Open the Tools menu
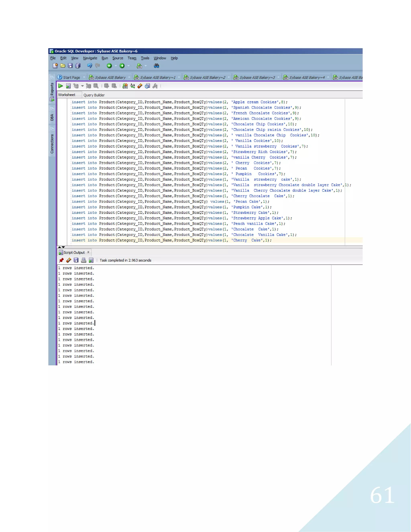411x532 pixels. 145,58
